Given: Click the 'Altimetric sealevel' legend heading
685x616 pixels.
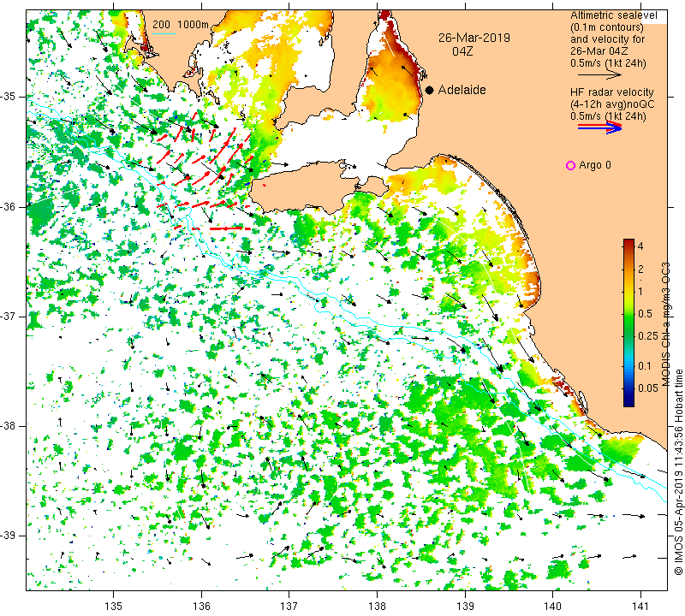Looking at the screenshot, I should 613,15.
